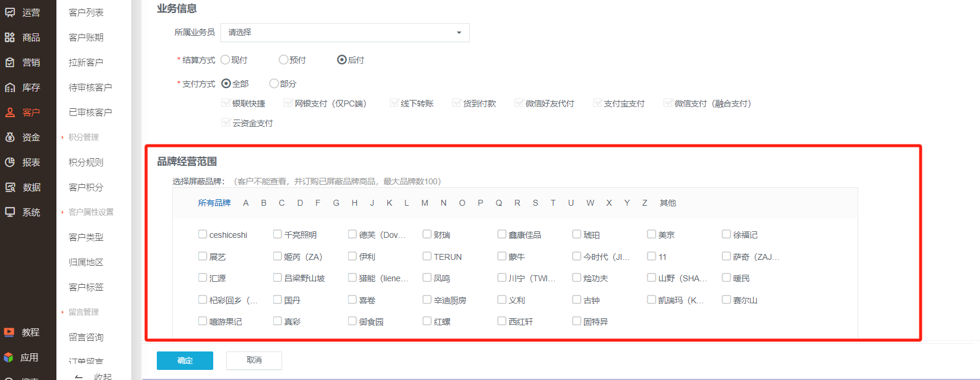Screen dimensions: 980x380
Task: Check the 展艺 brand checkbox
Action: click(203, 256)
